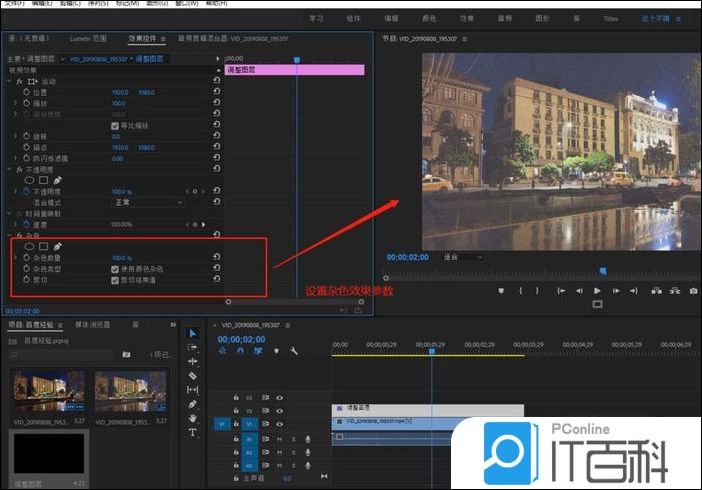Uncheck 使用颜色杂色 checkbox
The width and height of the screenshot is (702, 490).
click(115, 269)
